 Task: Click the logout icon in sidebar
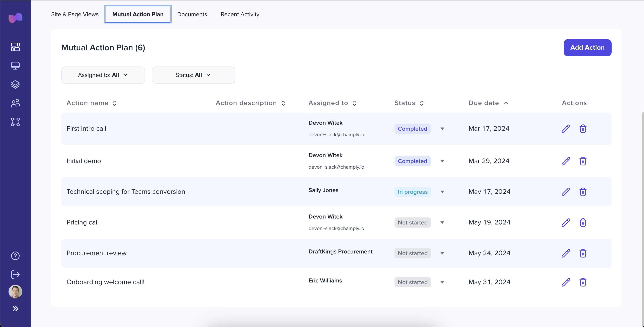[x=15, y=275]
